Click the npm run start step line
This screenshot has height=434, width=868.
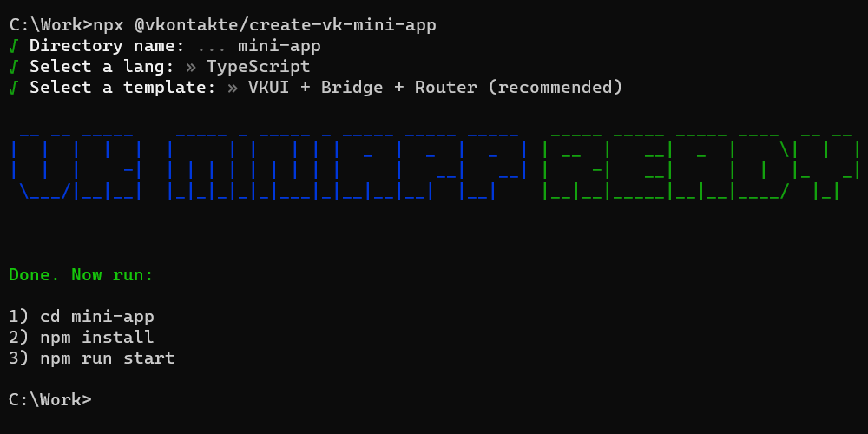point(92,358)
